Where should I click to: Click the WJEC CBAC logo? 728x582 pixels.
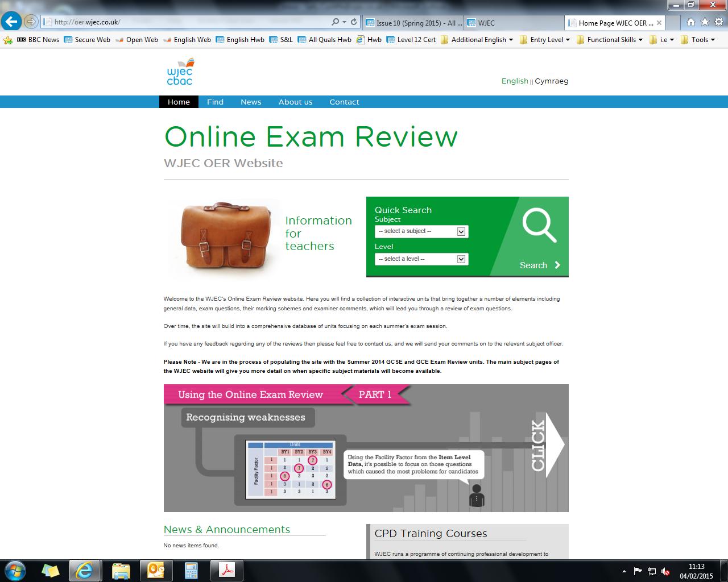[x=180, y=71]
